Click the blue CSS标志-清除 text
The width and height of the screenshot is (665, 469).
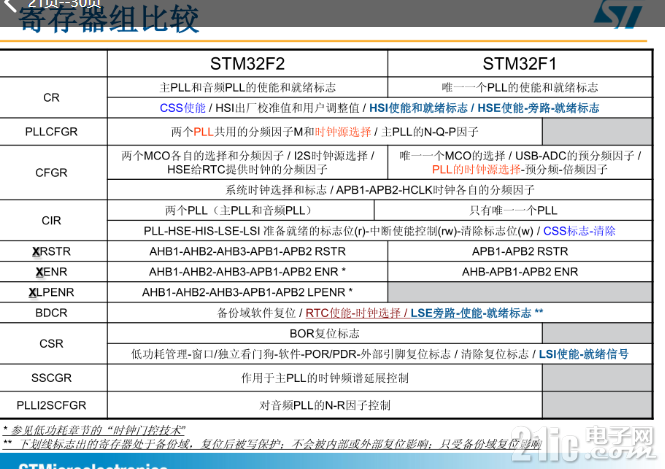click(579, 231)
